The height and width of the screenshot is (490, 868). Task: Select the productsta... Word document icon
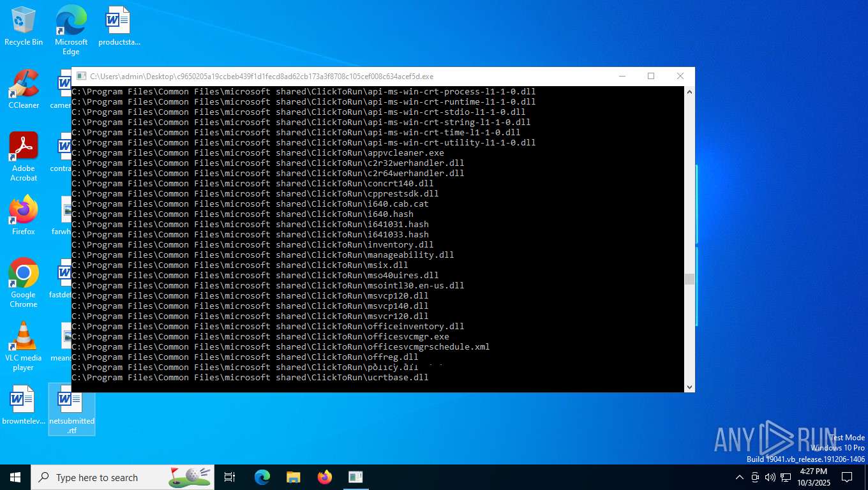pyautogui.click(x=119, y=27)
